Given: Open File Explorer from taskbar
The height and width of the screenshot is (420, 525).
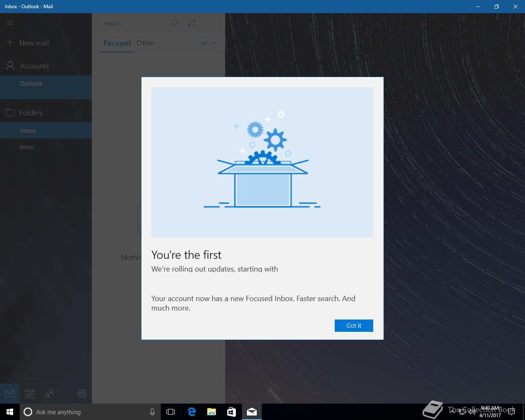Looking at the screenshot, I should click(x=212, y=412).
